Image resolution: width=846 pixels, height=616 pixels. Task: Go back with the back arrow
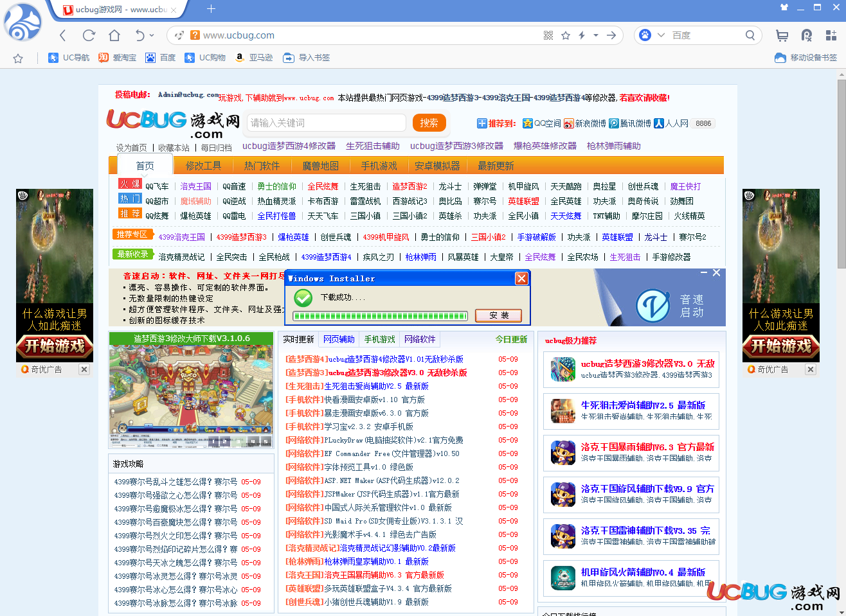coord(62,35)
